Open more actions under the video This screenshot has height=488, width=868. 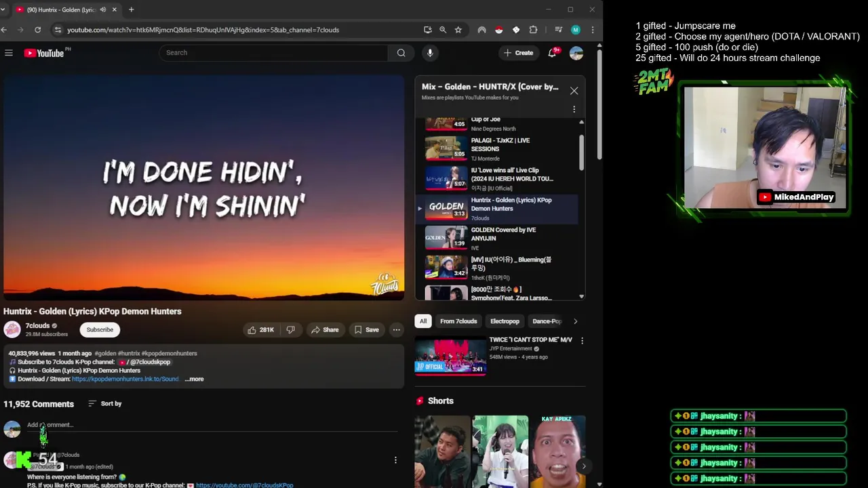coord(397,329)
